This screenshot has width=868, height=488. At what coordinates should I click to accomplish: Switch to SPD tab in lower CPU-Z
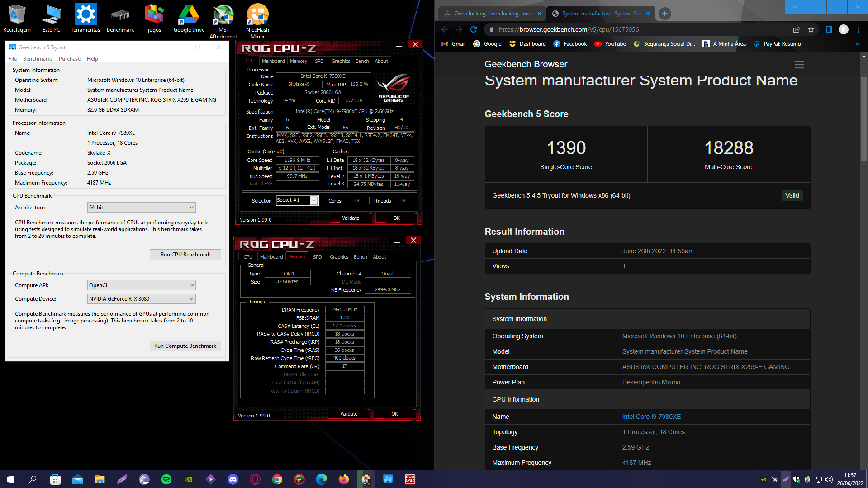(x=318, y=257)
